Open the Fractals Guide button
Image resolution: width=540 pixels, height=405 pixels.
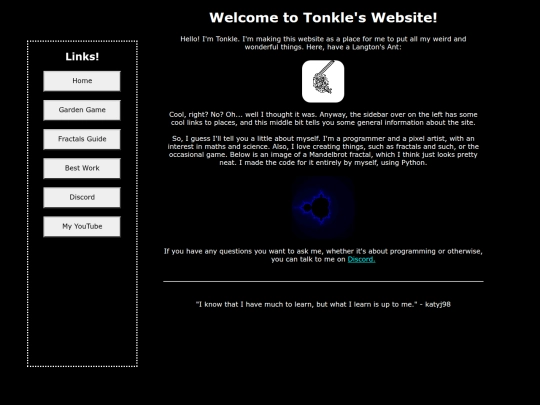tap(82, 139)
